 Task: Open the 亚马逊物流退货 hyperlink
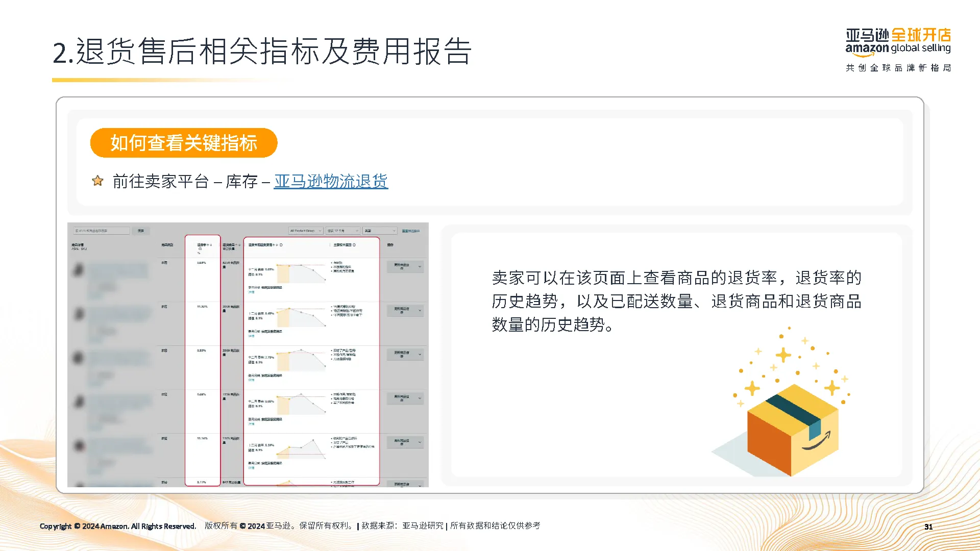tap(331, 181)
